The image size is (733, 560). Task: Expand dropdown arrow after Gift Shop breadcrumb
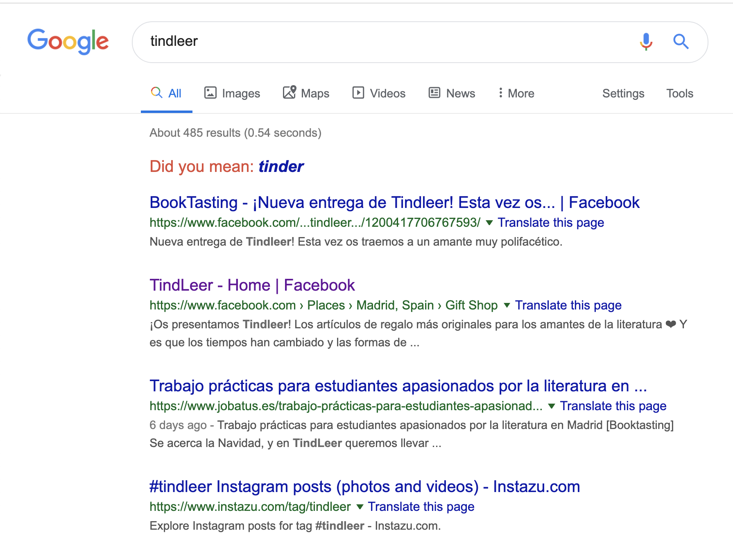click(507, 305)
